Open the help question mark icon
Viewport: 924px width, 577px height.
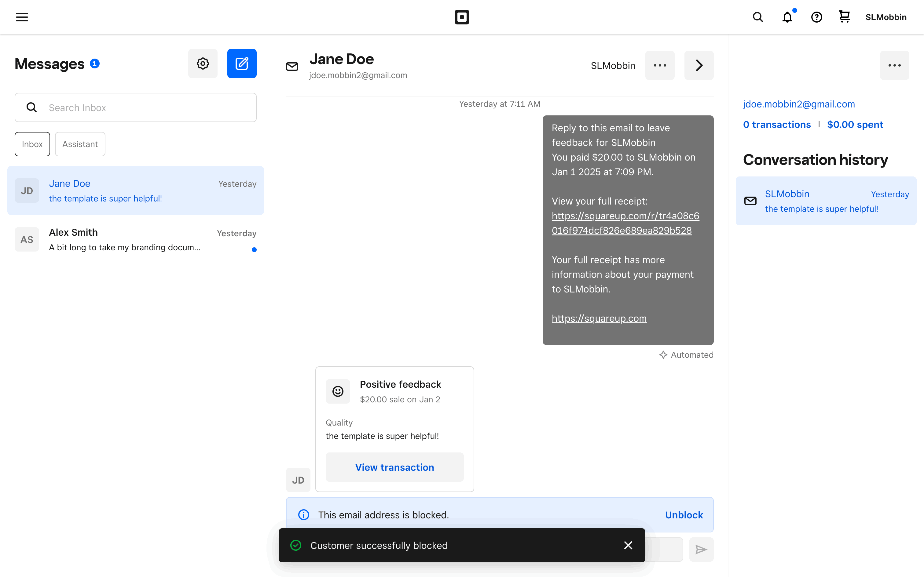[x=816, y=17]
